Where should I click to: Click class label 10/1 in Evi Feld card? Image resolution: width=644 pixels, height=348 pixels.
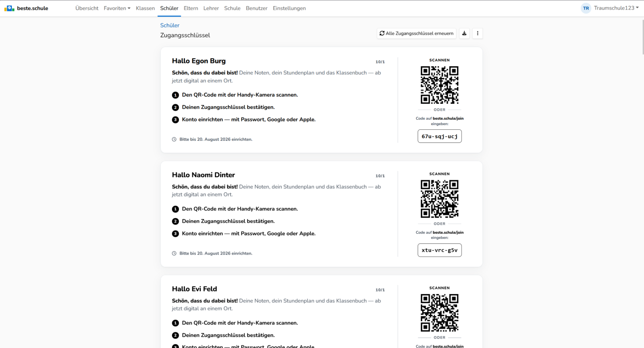[x=380, y=290]
